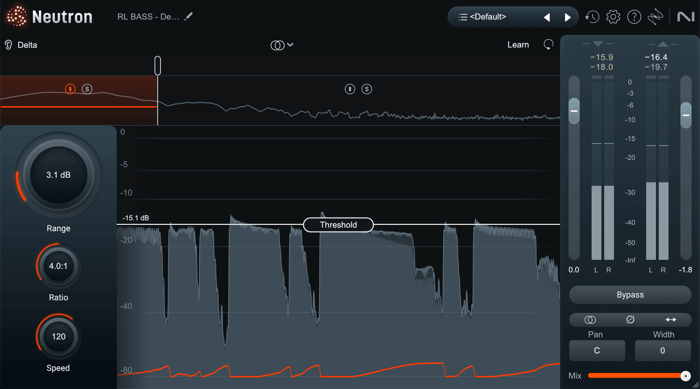The width and height of the screenshot is (700, 389).
Task: Grab the Threshold handle label
Action: [338, 225]
